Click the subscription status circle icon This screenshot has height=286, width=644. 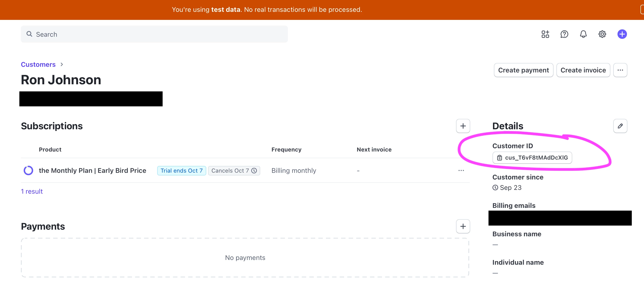pos(28,170)
